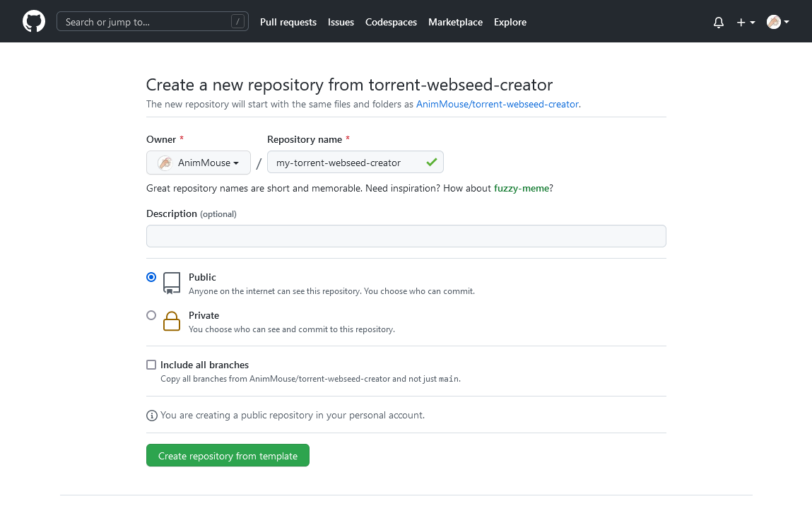Open the user avatar menu
This screenshot has height=511, width=812.
(x=778, y=22)
